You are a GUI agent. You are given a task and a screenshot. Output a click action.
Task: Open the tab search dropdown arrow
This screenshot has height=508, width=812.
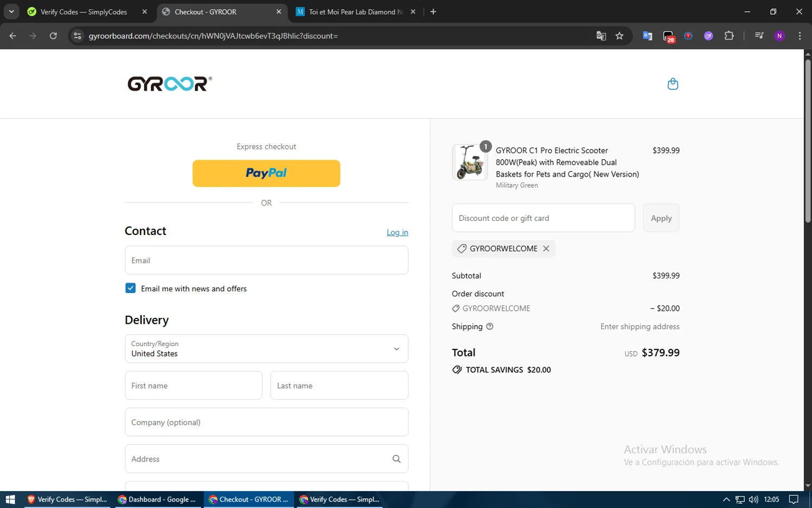pos(11,12)
